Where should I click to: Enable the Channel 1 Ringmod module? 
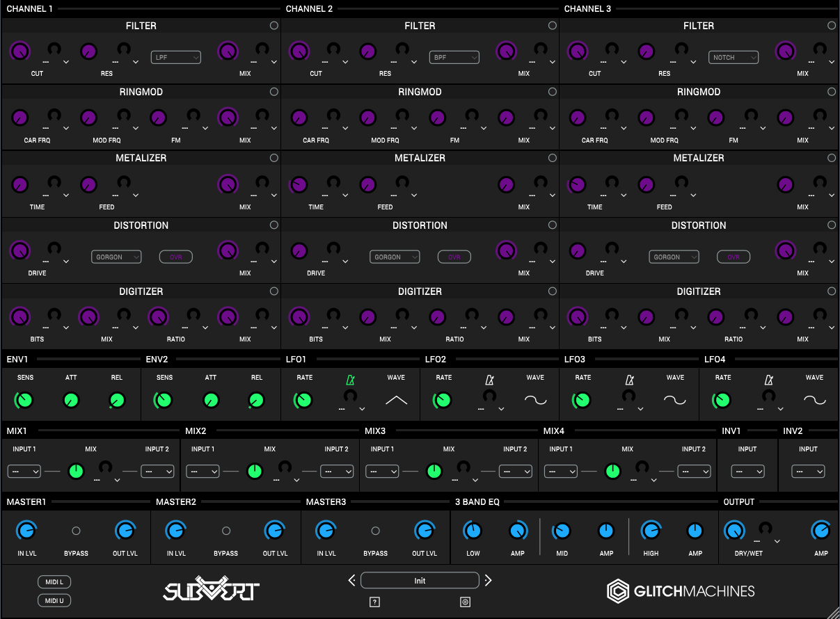(274, 92)
